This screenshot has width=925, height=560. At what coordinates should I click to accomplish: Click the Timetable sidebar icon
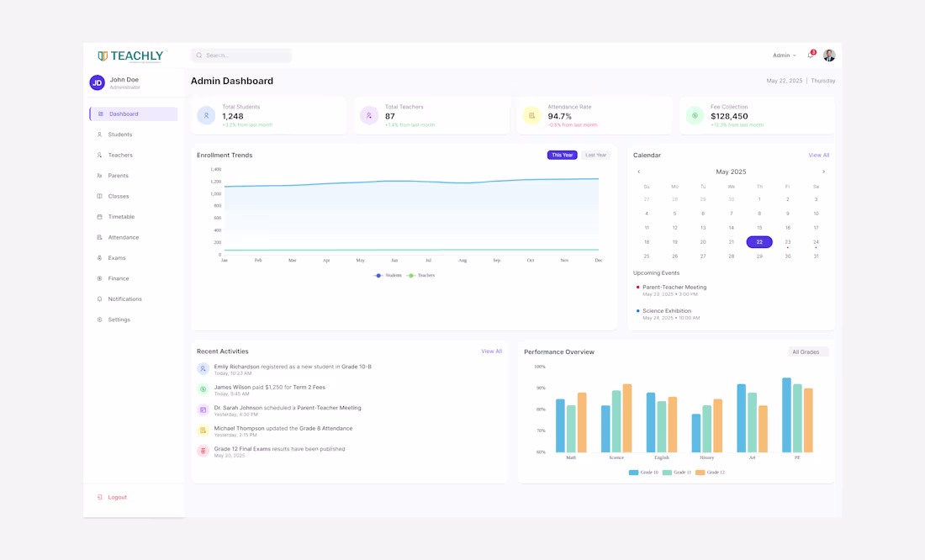pyautogui.click(x=99, y=217)
